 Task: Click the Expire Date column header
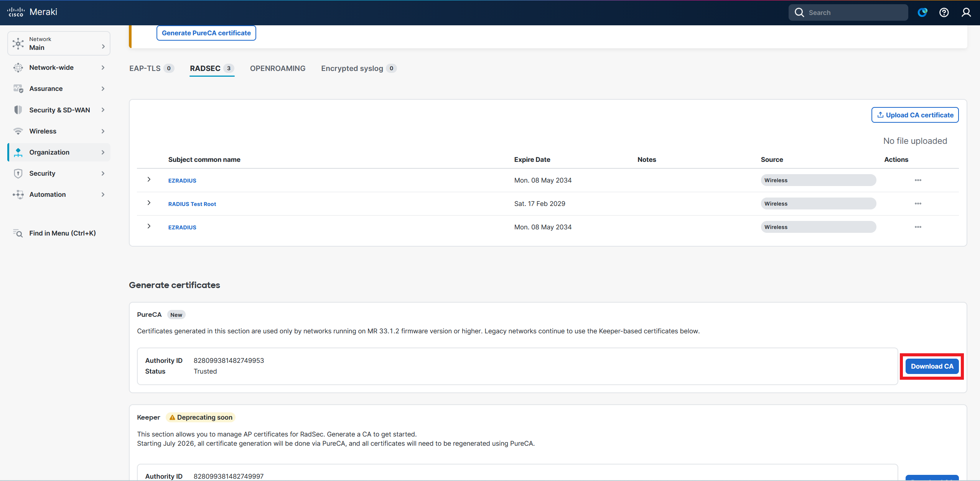pyautogui.click(x=532, y=160)
